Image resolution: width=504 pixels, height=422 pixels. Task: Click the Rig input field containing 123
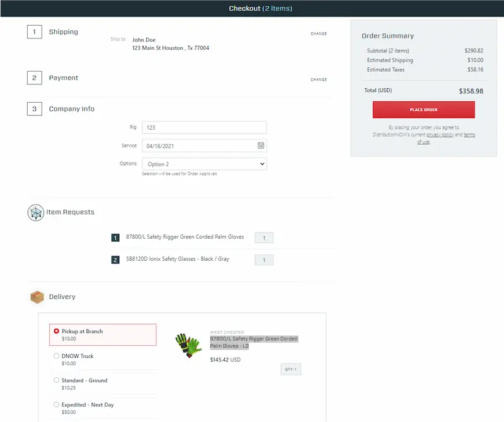[x=204, y=127]
